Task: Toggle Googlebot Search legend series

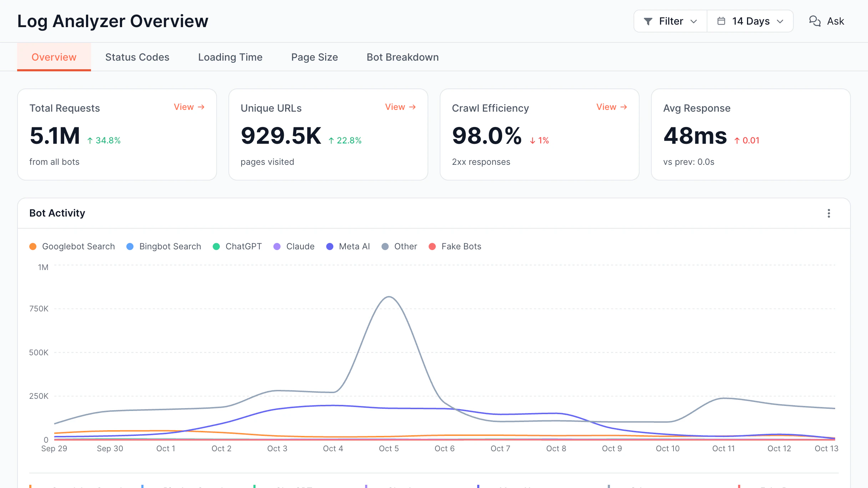Action: coord(72,246)
